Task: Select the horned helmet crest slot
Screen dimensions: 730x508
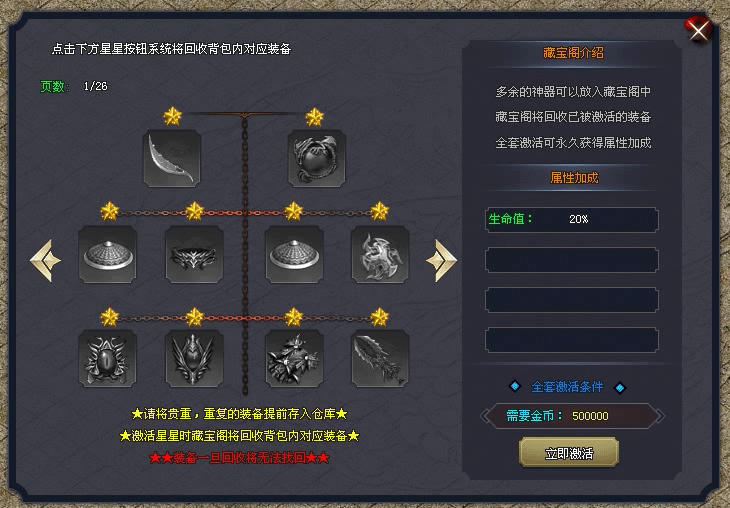Action: pos(194,359)
